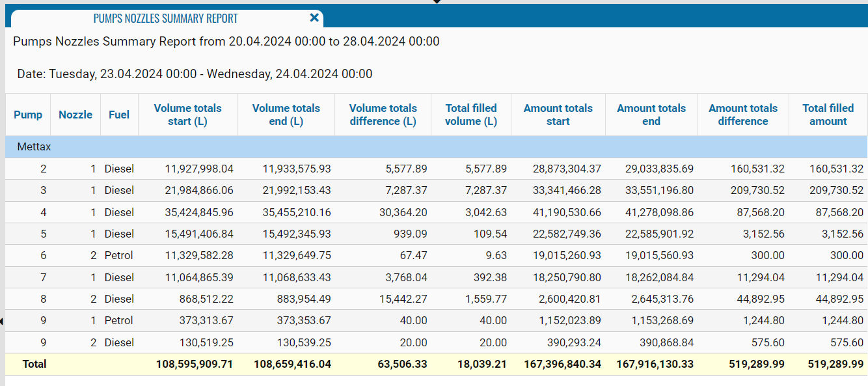Click the Volume totals start (L) header
Screen dimensions: 868x386
187,115
